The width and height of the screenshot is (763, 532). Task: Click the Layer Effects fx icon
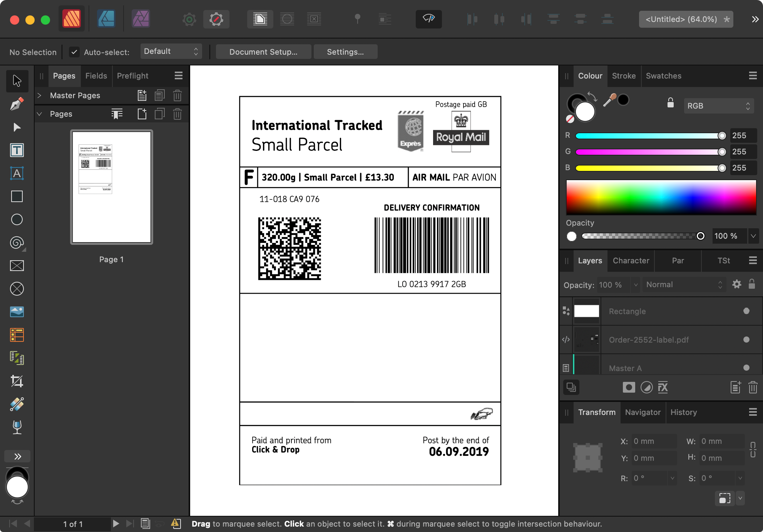[663, 387]
